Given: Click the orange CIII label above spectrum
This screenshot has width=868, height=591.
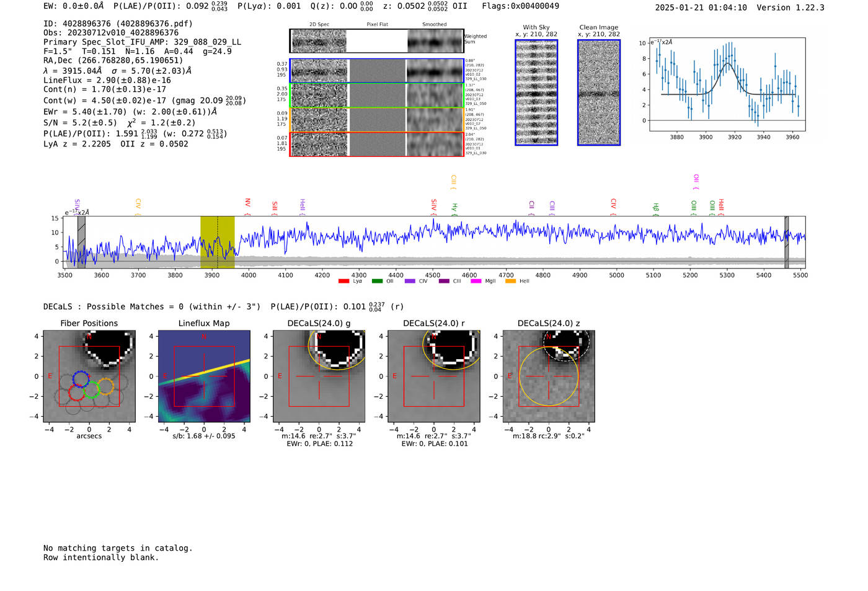Looking at the screenshot, I should [x=453, y=180].
